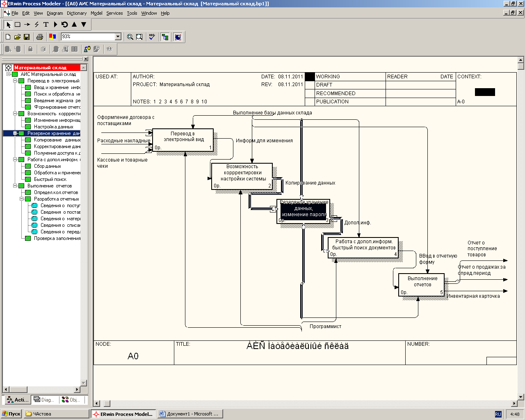Select Быстрый поиск tree item
Image resolution: width=525 pixels, height=420 pixels.
tap(50, 179)
